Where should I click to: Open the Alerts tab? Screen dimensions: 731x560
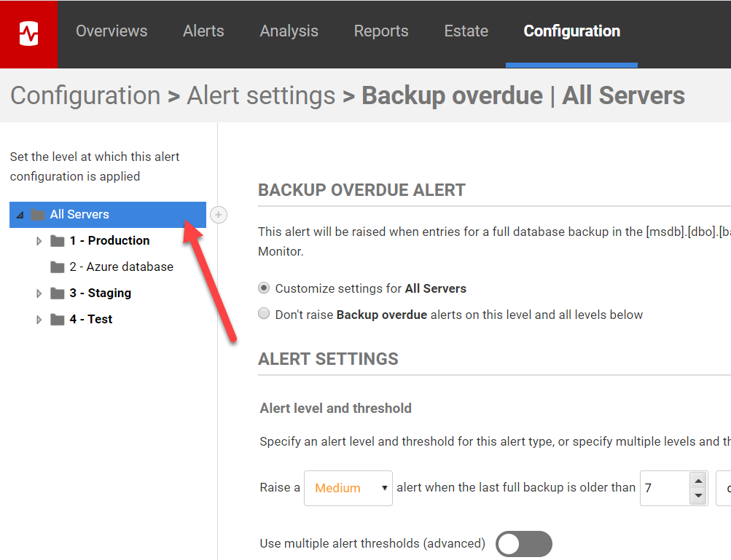[203, 31]
